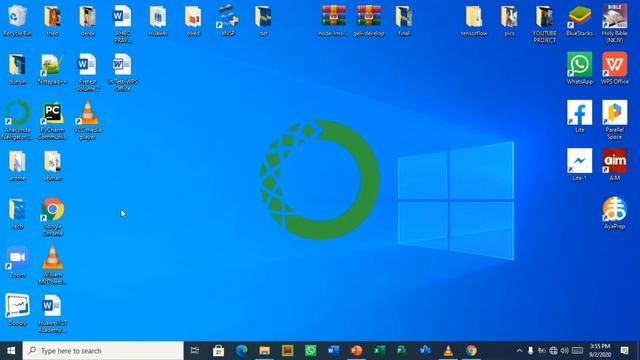The image size is (640, 360).
Task: Select the Huawei folder on the desktop
Action: pyautogui.click(x=158, y=20)
